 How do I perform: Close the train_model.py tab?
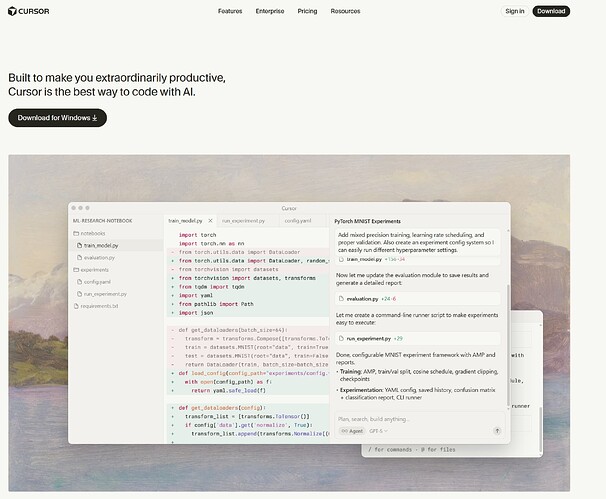point(210,221)
